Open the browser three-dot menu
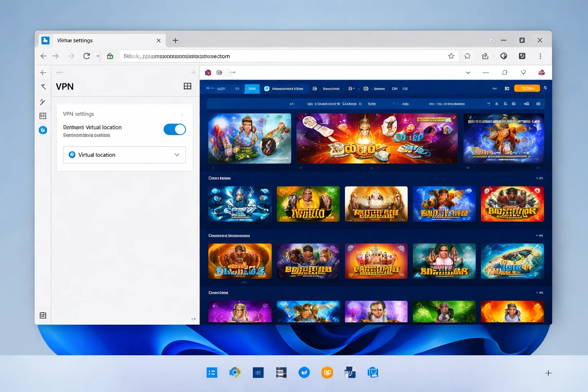Image resolution: width=588 pixels, height=392 pixels. 540,56
